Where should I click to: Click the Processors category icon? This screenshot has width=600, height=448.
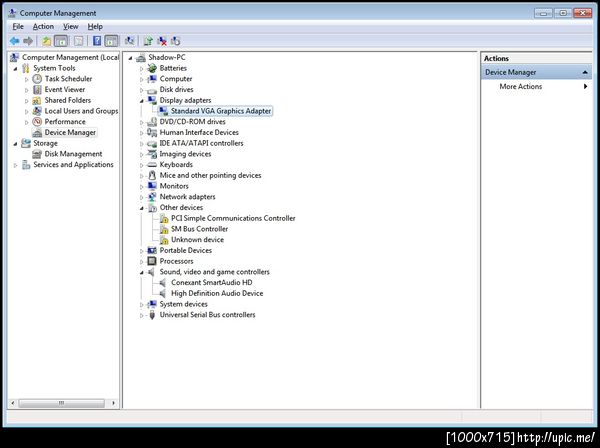(152, 261)
